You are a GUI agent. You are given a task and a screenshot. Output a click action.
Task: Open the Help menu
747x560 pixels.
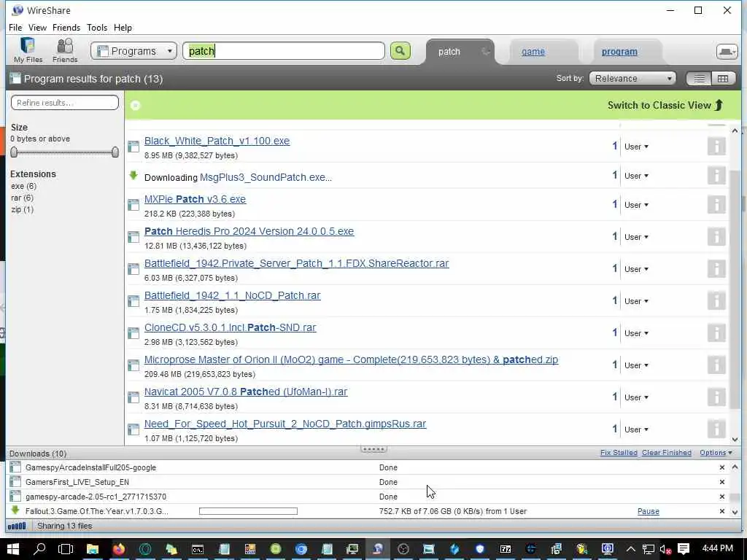(123, 28)
